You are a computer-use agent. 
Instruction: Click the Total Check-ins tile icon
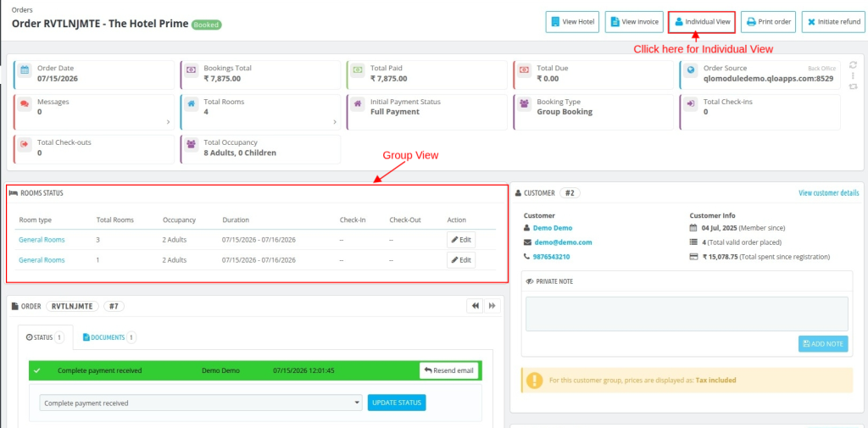690,103
